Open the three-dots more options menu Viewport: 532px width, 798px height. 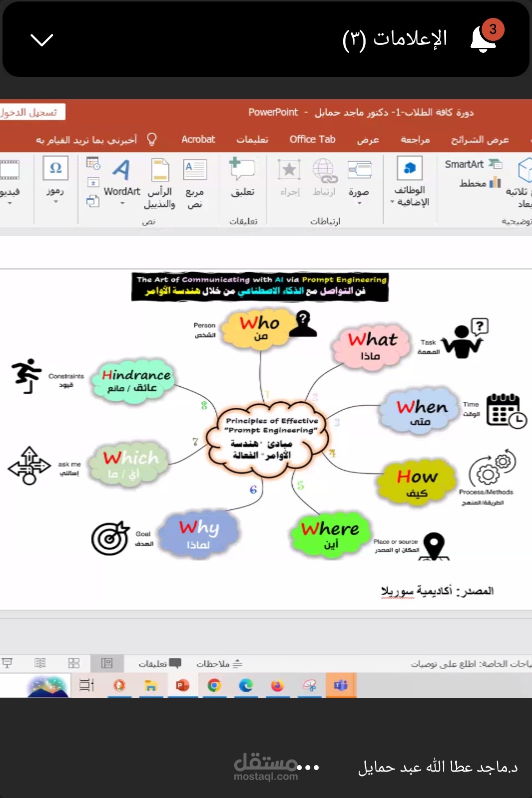tap(309, 768)
